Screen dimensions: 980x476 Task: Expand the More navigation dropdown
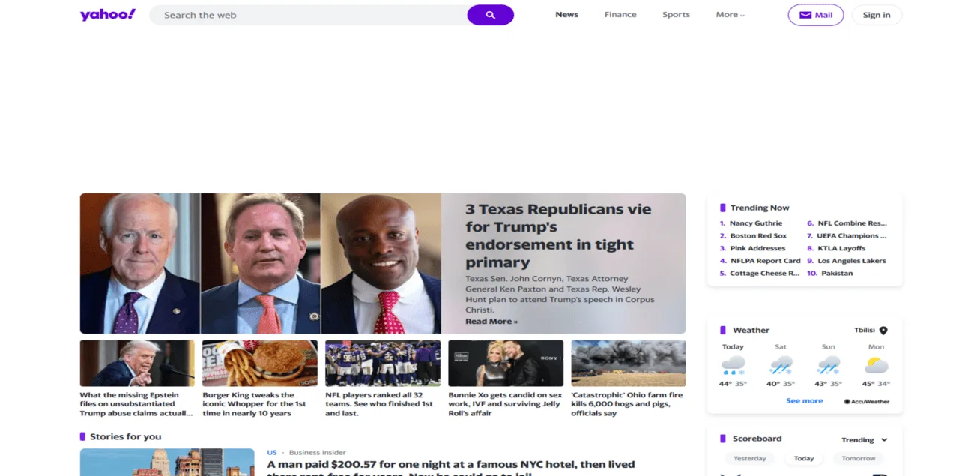[730, 15]
